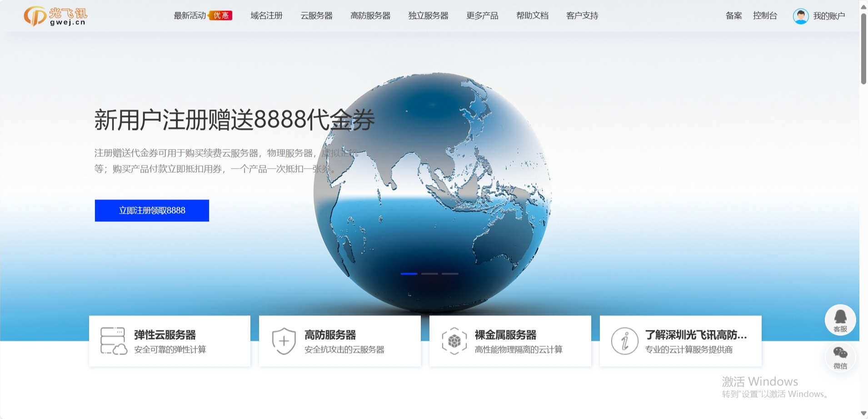Click the 立即注册领取8888 button

pos(151,210)
